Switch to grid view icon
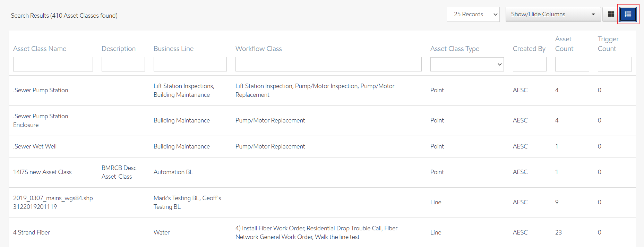The image size is (644, 247). [611, 14]
